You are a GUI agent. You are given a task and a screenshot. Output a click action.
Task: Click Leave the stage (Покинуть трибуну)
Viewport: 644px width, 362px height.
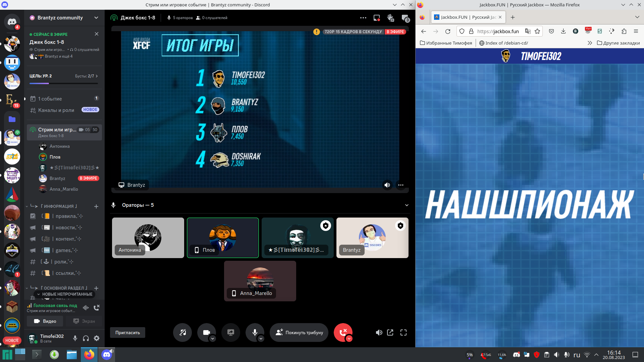point(299,333)
